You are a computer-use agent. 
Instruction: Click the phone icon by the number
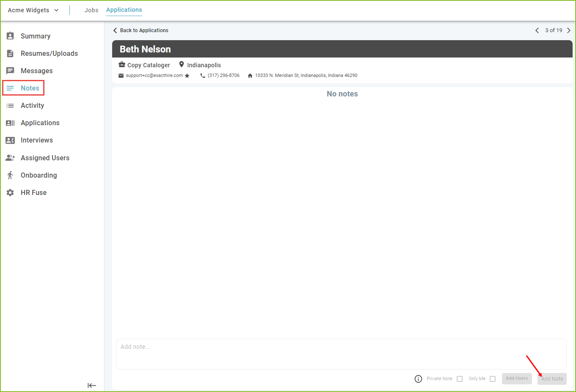pos(203,76)
